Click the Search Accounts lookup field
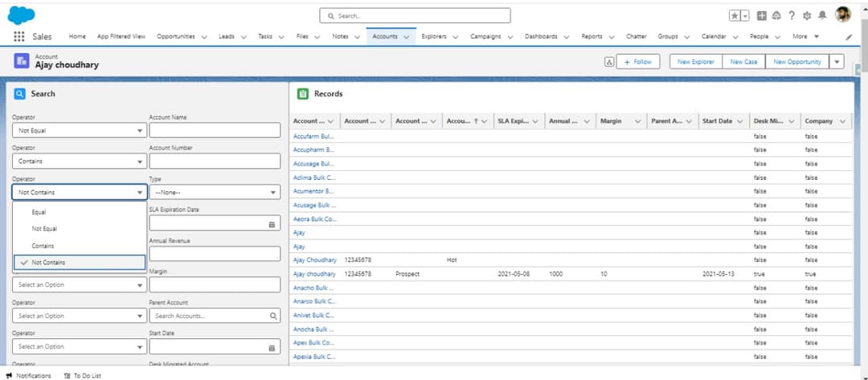Screen dimensions: 868x380 [x=215, y=316]
